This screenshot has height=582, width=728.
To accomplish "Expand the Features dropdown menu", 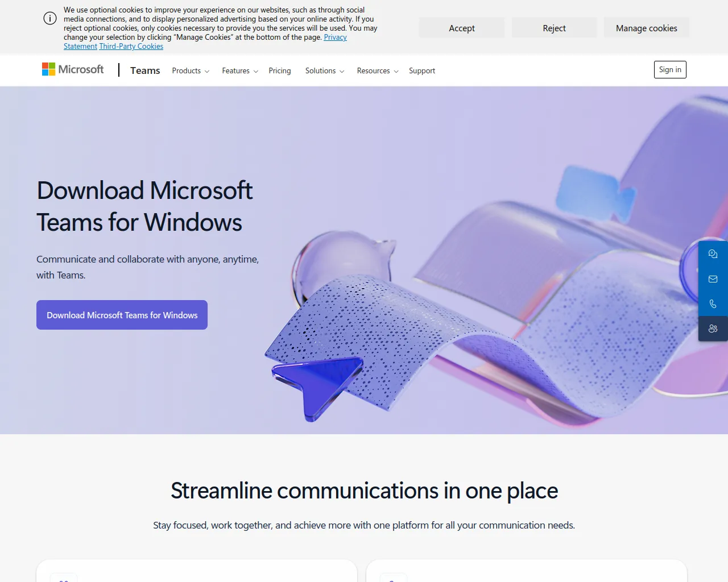I will (240, 70).
